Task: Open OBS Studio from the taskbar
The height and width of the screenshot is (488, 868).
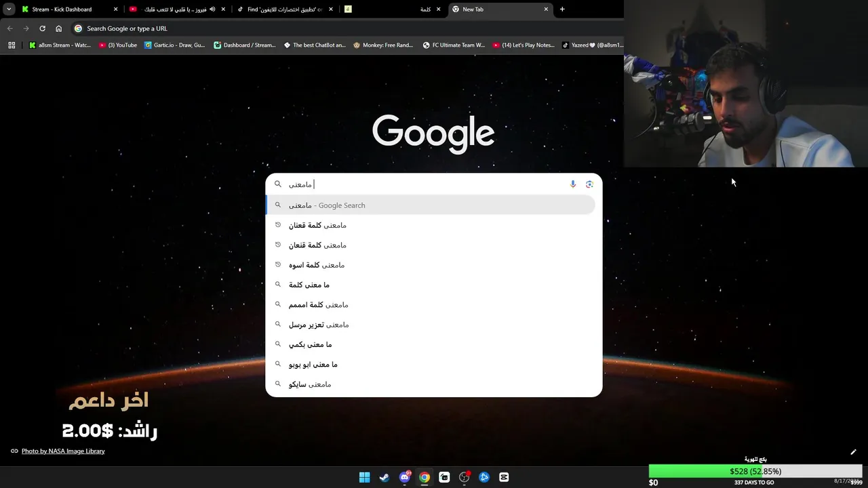Action: [464, 477]
